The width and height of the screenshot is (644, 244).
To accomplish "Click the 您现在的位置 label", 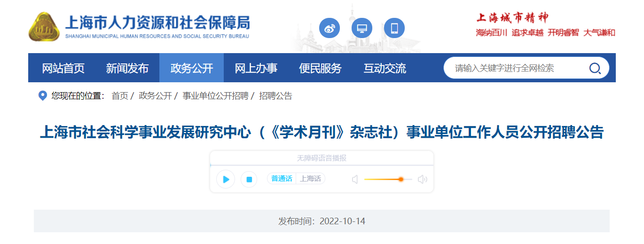I will tap(78, 96).
